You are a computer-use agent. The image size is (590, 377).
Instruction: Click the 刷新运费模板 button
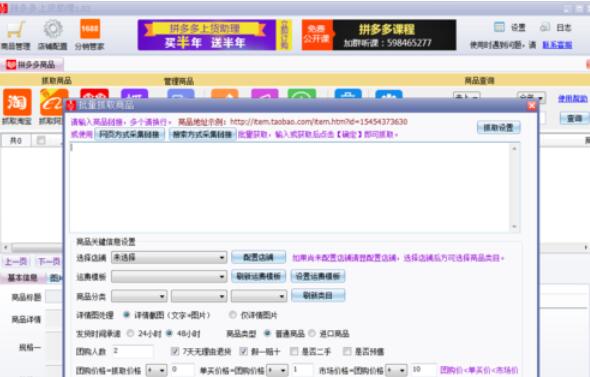click(259, 277)
